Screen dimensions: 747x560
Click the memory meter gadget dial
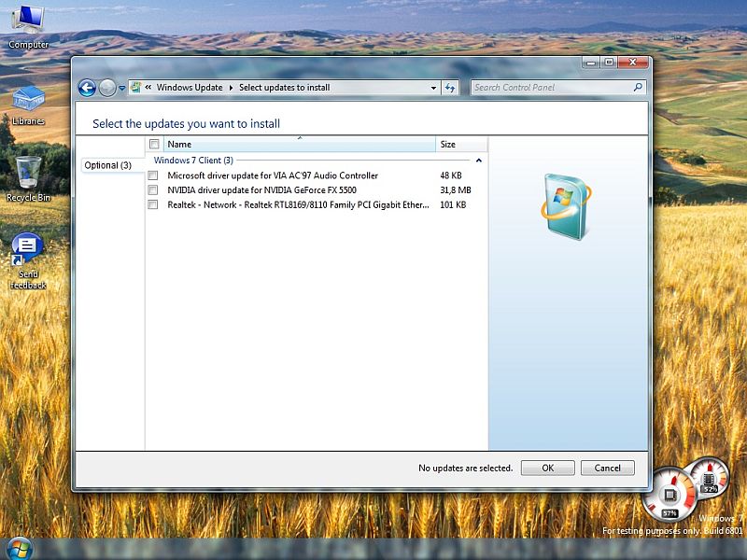710,478
